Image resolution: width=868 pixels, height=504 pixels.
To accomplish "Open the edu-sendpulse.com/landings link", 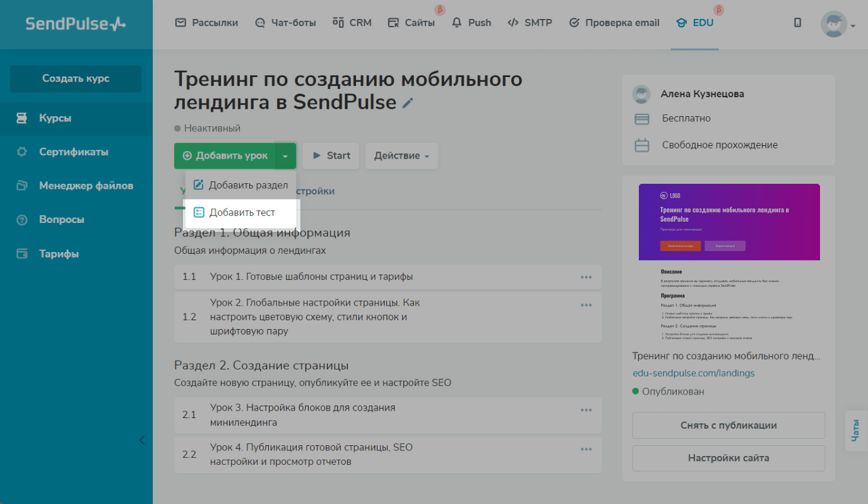I will point(693,373).
